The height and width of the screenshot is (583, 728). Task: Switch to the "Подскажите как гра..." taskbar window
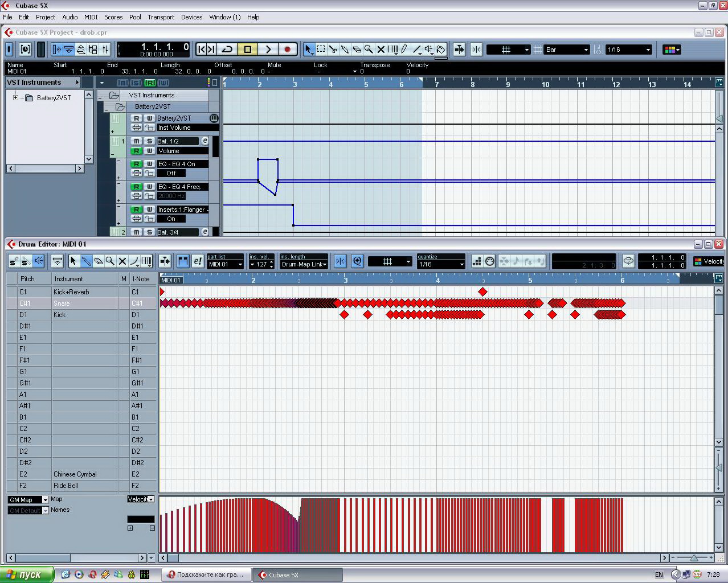click(206, 574)
